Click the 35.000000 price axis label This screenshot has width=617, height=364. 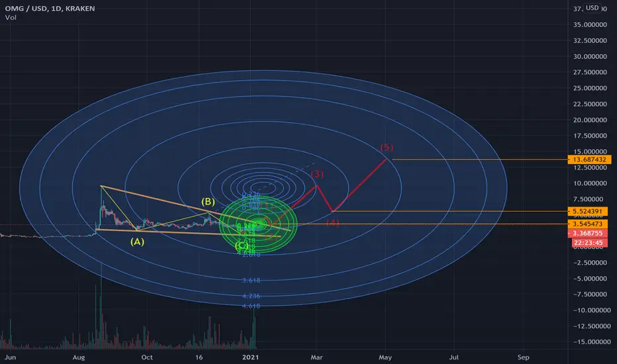point(590,24)
